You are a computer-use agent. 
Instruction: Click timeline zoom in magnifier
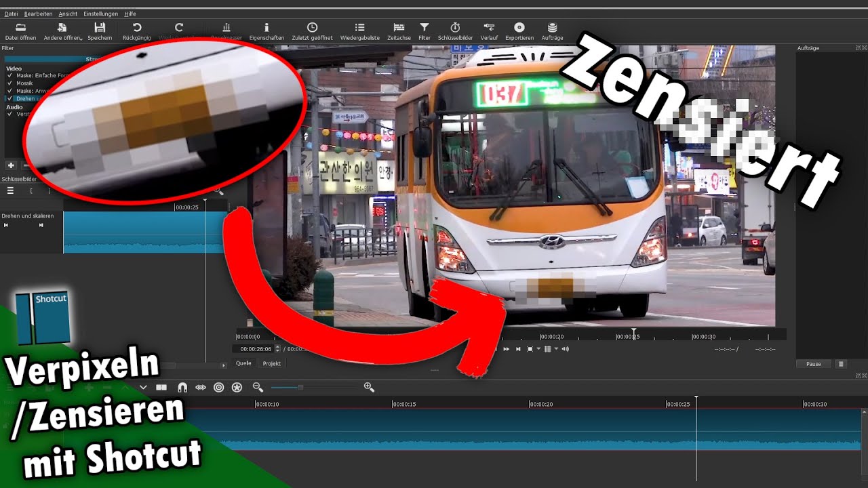coord(369,387)
